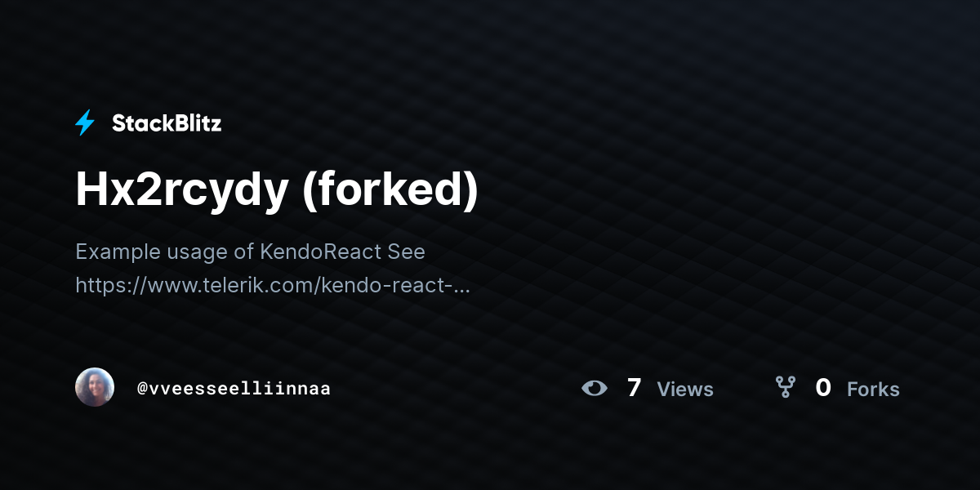
Task: Click the Hx2rcydy project title word
Action: 182,189
